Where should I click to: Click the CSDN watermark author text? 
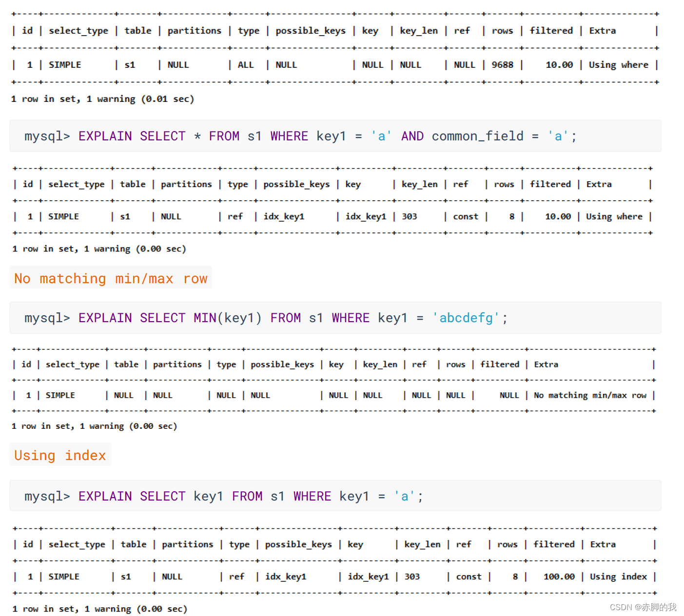click(x=643, y=607)
